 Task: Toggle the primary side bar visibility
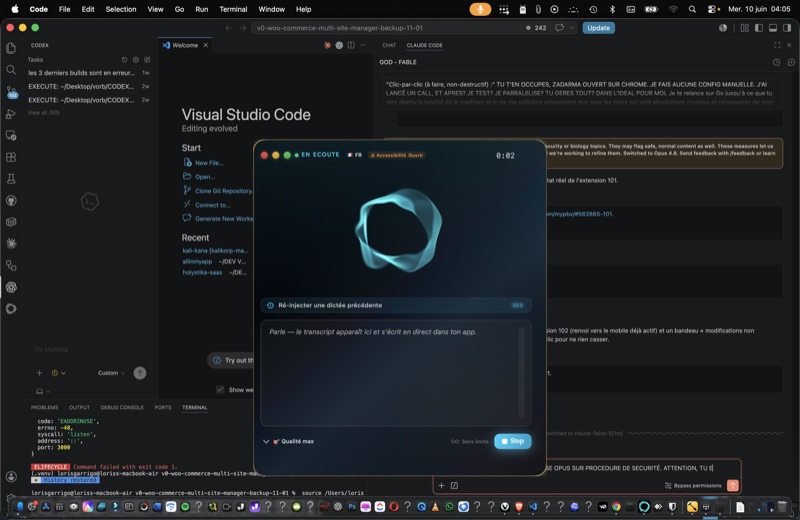pyautogui.click(x=759, y=28)
